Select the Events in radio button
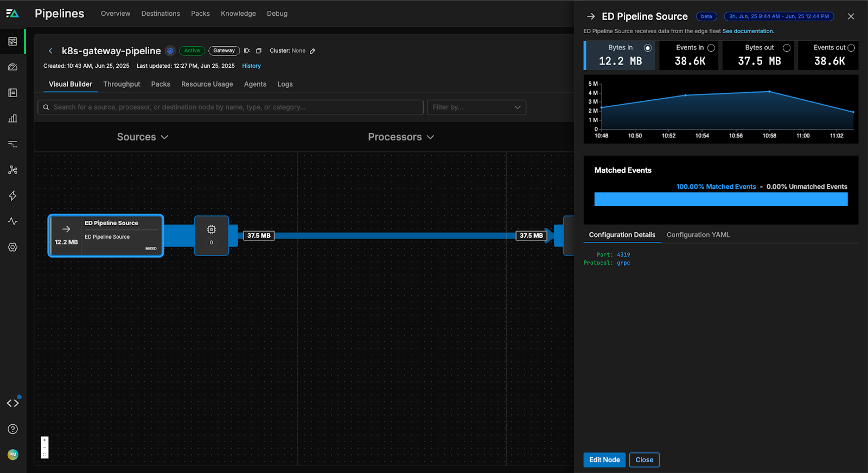868x473 pixels. 711,48
